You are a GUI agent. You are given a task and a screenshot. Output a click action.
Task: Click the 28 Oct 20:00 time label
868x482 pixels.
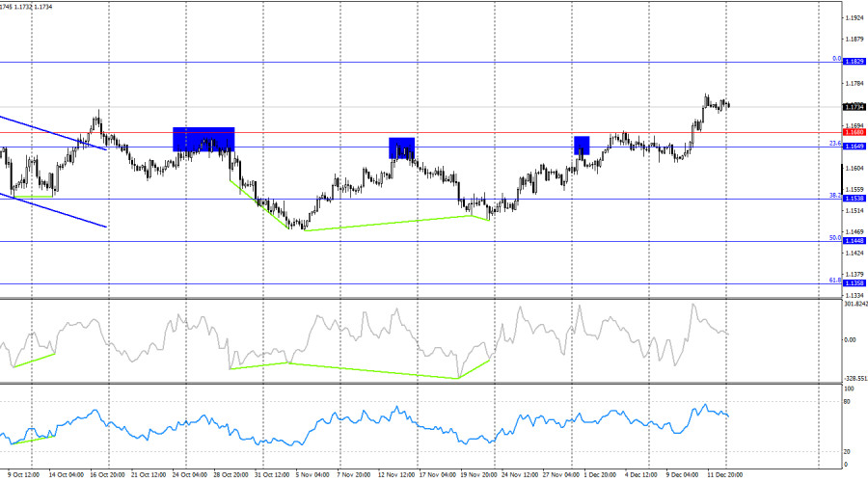(231, 475)
